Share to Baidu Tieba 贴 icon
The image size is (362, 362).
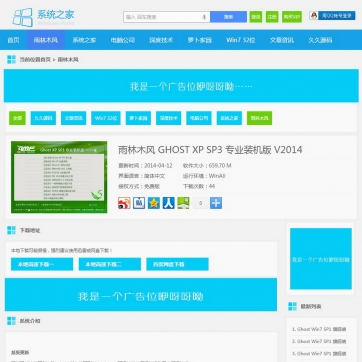coord(139,203)
